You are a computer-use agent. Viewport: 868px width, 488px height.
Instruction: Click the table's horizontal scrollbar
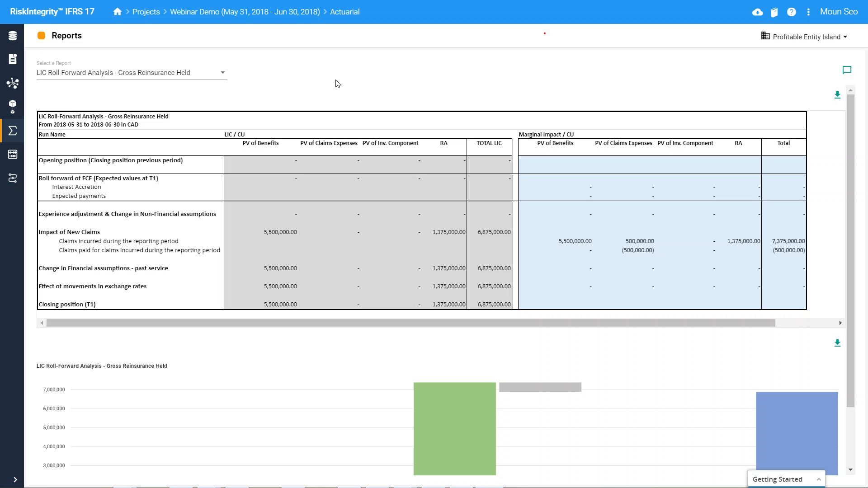click(x=410, y=323)
